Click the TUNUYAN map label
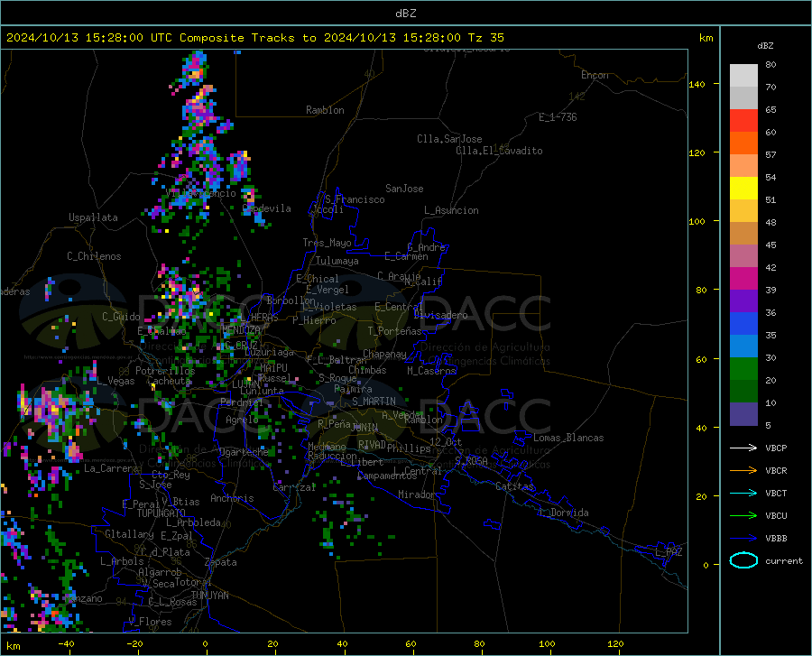 (209, 596)
